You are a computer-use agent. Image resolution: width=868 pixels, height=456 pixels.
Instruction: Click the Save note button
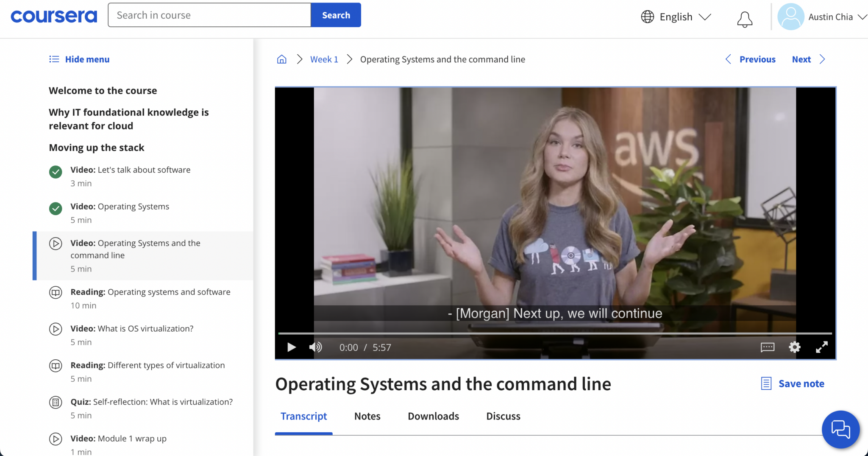[793, 383]
